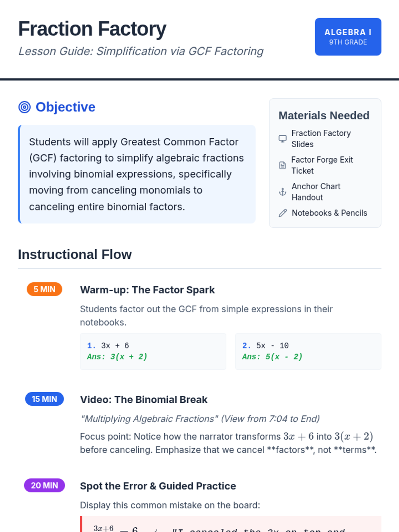Click Spot the Error & Guided Practice heading
The width and height of the screenshot is (399, 532).
click(x=158, y=486)
